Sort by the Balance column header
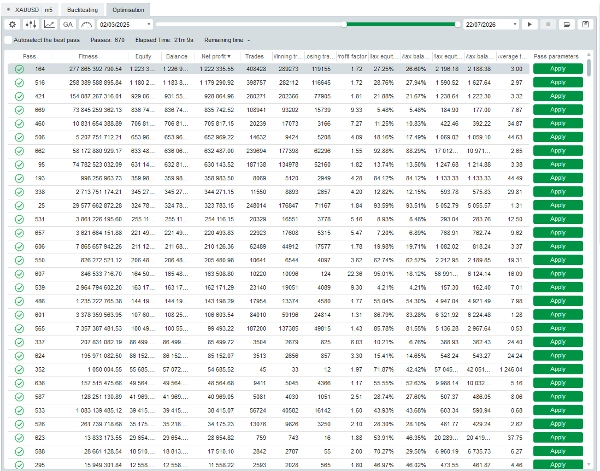The image size is (600, 471). [176, 56]
